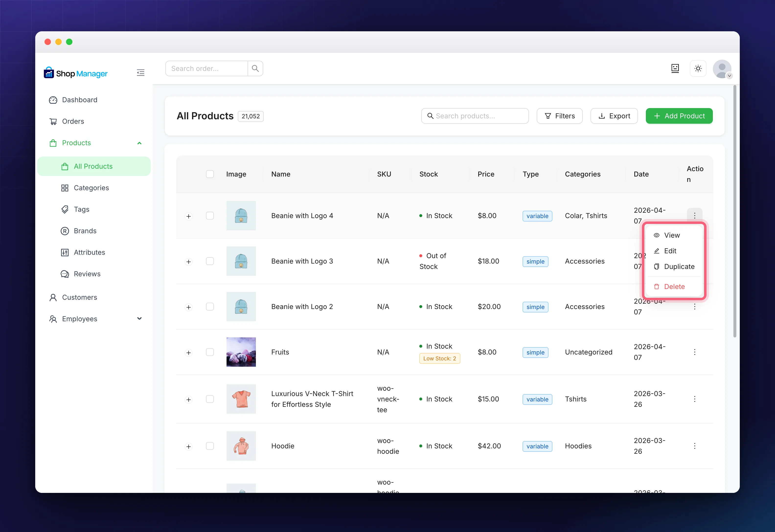The width and height of the screenshot is (775, 532).
Task: Tick the select-all checkbox in table header
Action: [210, 174]
